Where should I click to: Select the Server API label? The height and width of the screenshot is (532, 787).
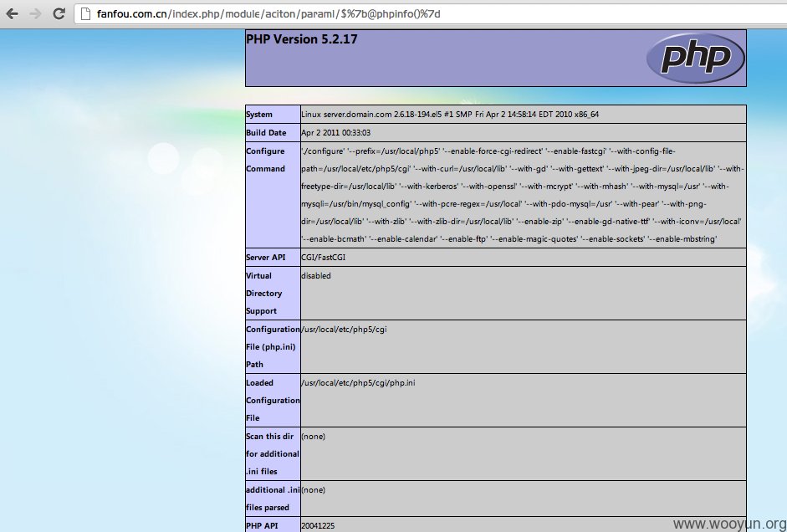point(265,258)
